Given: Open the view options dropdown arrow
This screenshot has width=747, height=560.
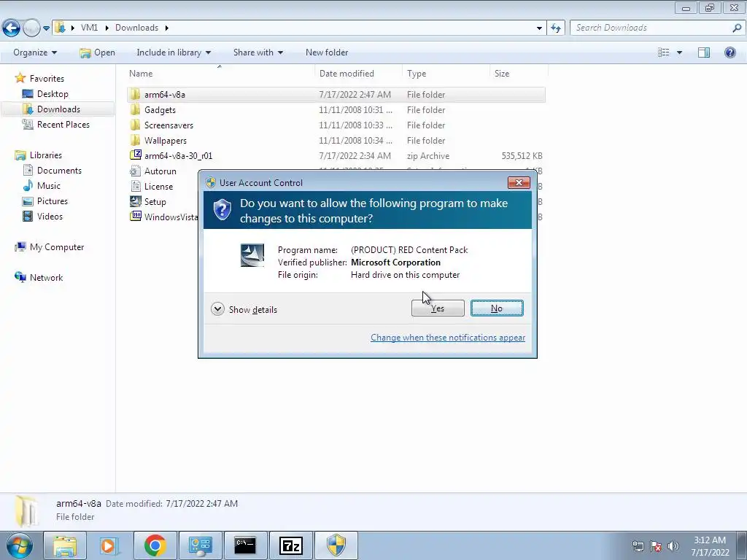Looking at the screenshot, I should coord(679,52).
